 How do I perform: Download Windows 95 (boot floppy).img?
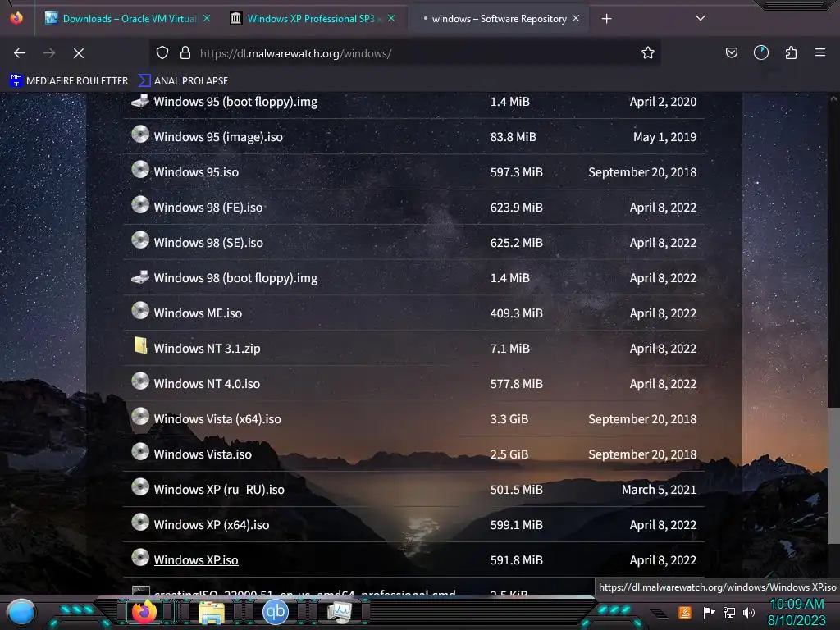(x=235, y=102)
